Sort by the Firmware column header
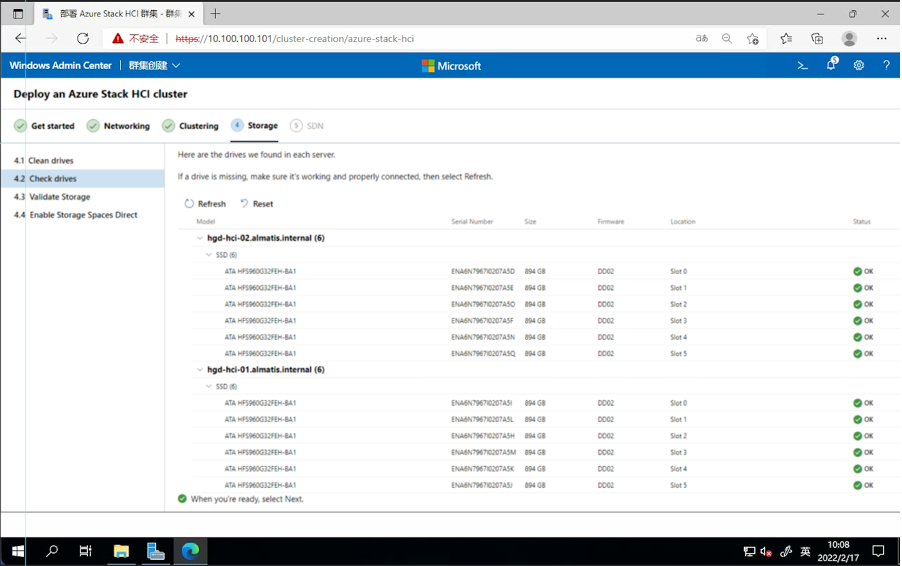This screenshot has width=902, height=566. 610,221
